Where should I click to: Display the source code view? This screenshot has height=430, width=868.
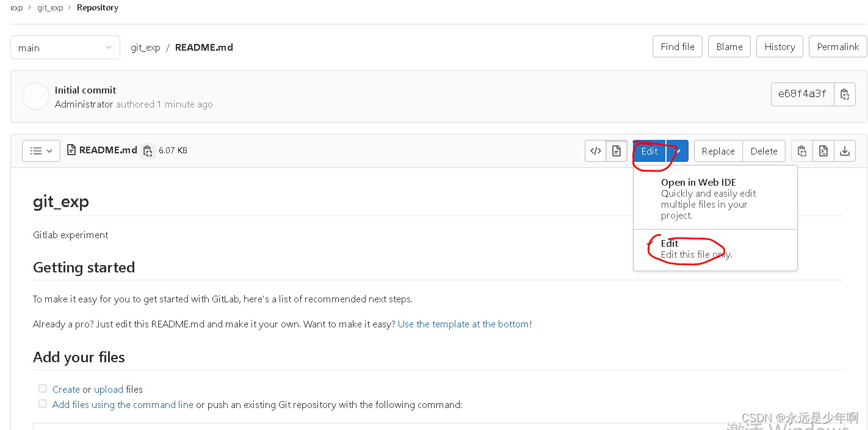596,151
